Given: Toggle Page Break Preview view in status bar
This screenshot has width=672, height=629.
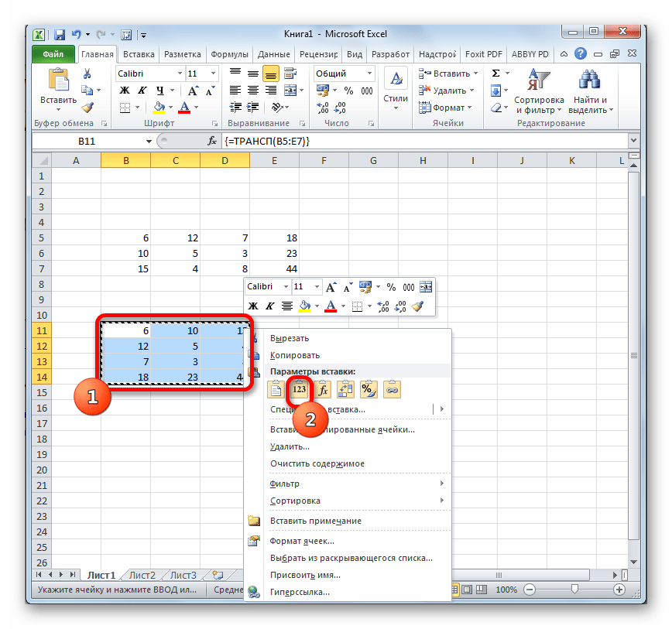Looking at the screenshot, I should coord(482,590).
